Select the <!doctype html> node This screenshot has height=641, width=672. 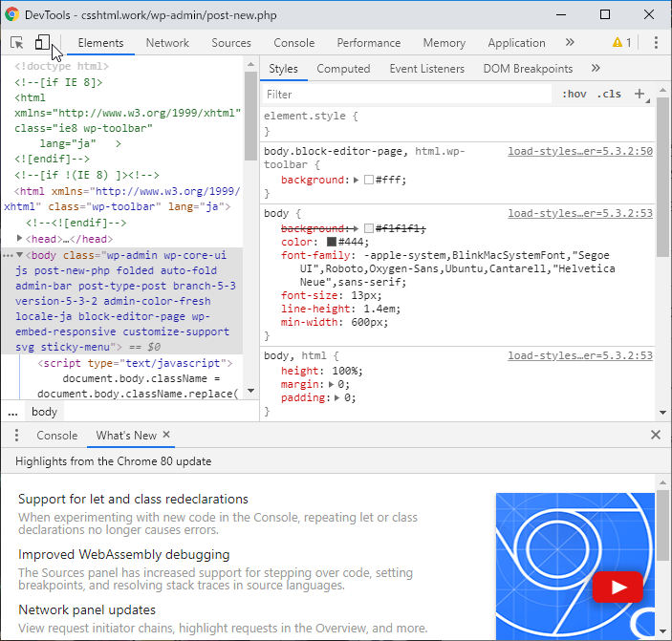click(62, 66)
